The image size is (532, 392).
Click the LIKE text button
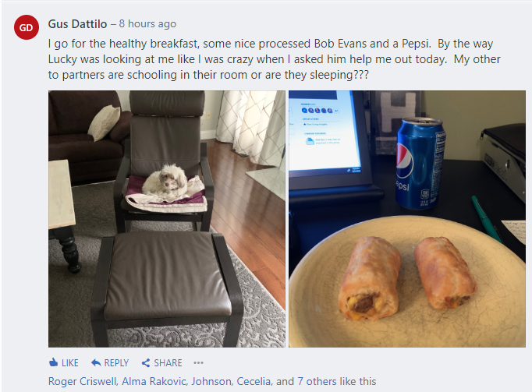point(70,363)
